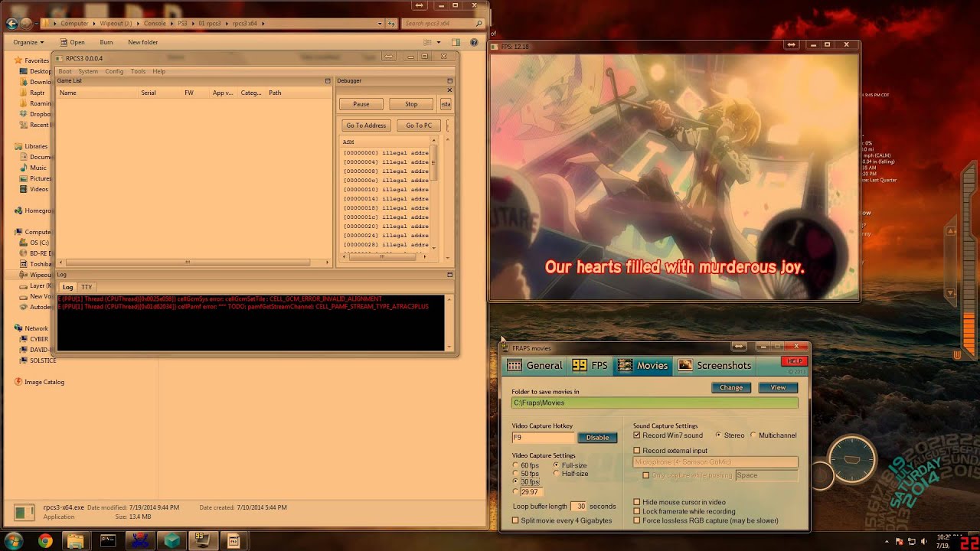Select Raptr in Explorer favorites

37,93
